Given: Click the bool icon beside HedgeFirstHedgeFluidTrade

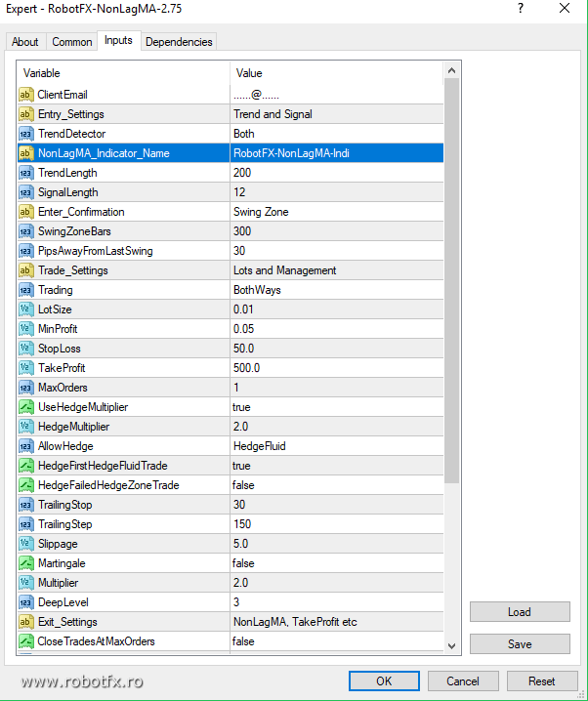Looking at the screenshot, I should (26, 466).
